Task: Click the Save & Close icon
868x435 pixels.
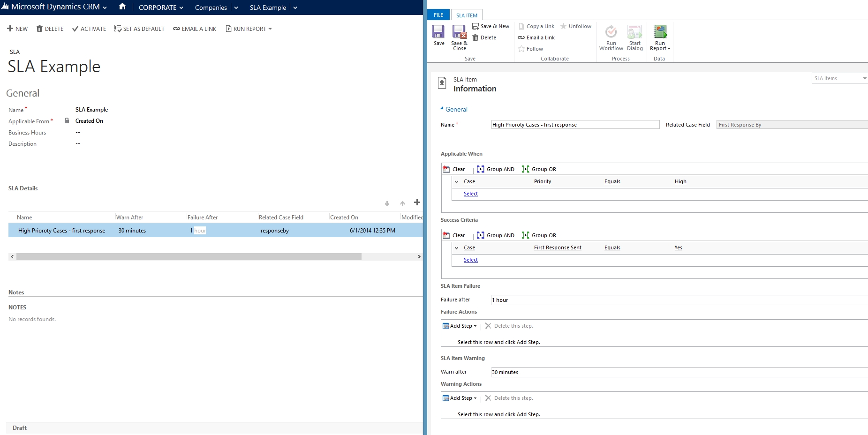Action: point(459,32)
